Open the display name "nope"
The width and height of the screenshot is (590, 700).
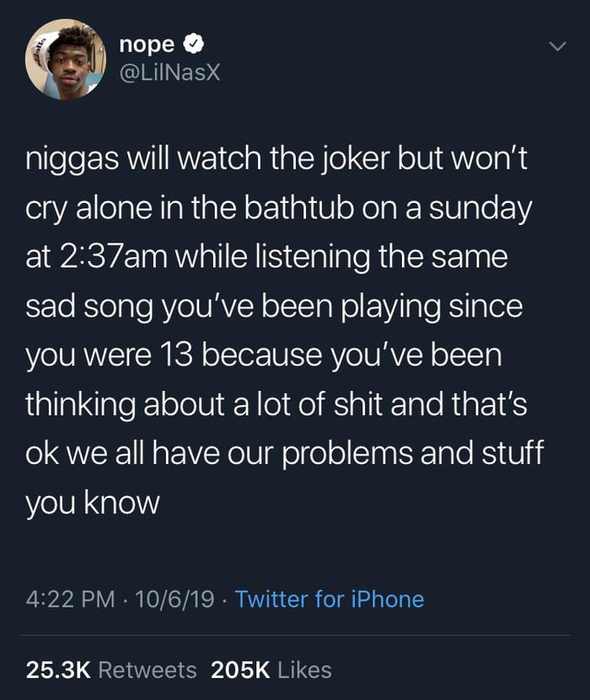pyautogui.click(x=147, y=45)
